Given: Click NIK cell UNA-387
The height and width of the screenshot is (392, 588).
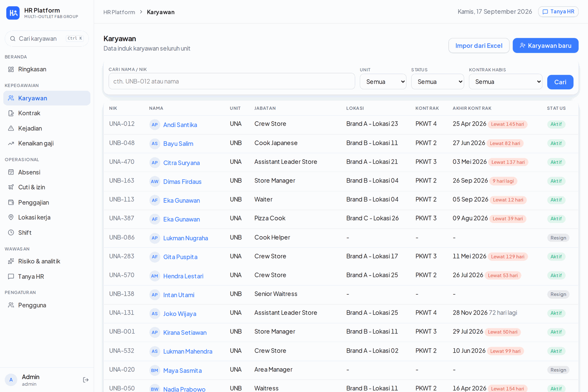Looking at the screenshot, I should 122,218.
